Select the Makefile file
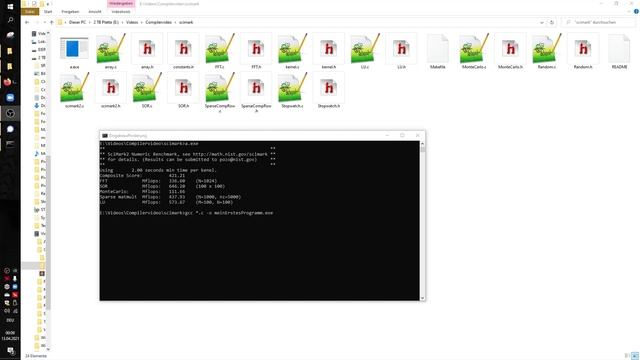The image size is (640, 360). (438, 52)
